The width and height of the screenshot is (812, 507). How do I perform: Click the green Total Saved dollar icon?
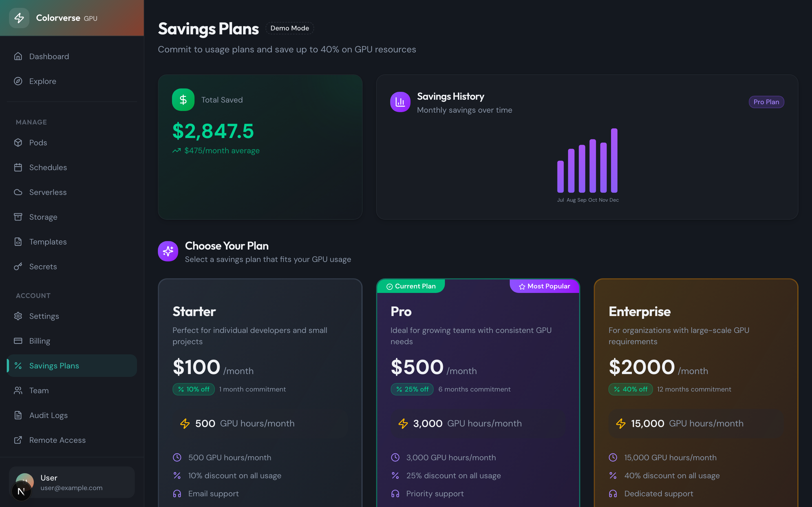[183, 100]
